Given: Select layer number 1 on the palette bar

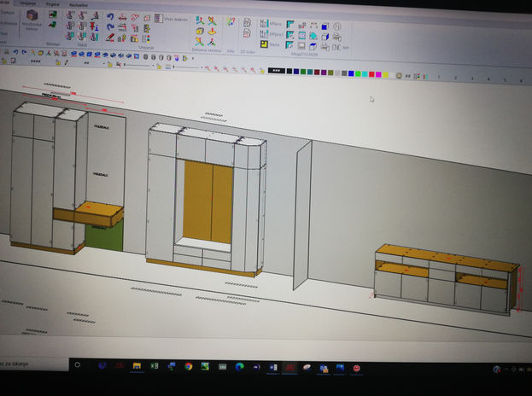Looking at the screenshot, I should pyautogui.click(x=439, y=78).
